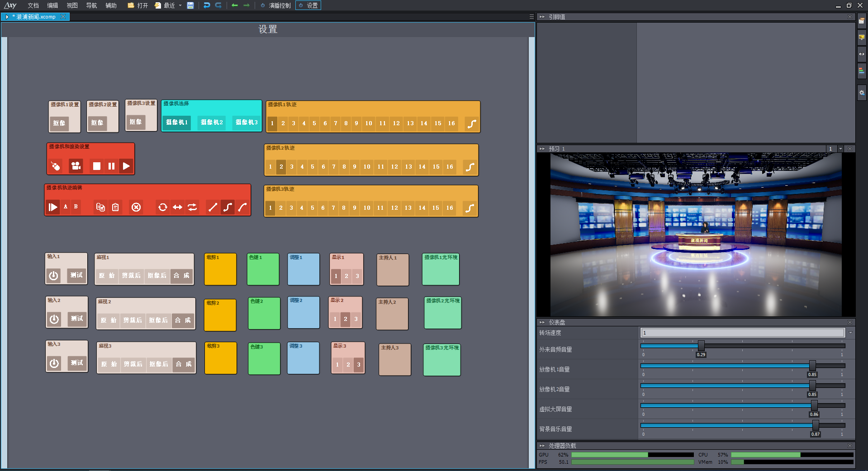Click the copy icon in 摄像机轨迹编辑 panel
The image size is (868, 471).
[100, 207]
